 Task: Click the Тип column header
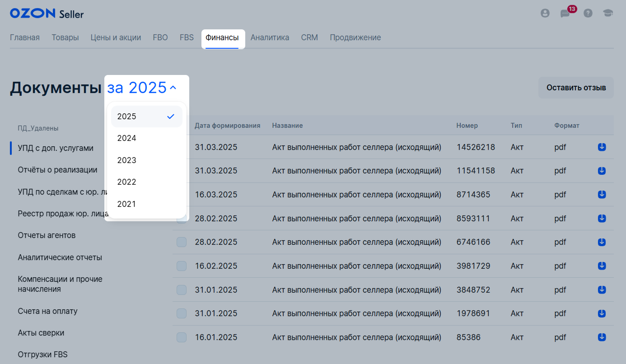(516, 126)
